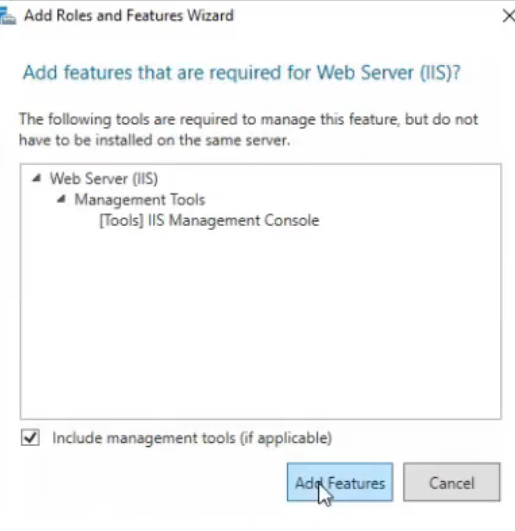Confirm with the Add Features button
Image resolution: width=515 pixels, height=531 pixels.
point(340,482)
